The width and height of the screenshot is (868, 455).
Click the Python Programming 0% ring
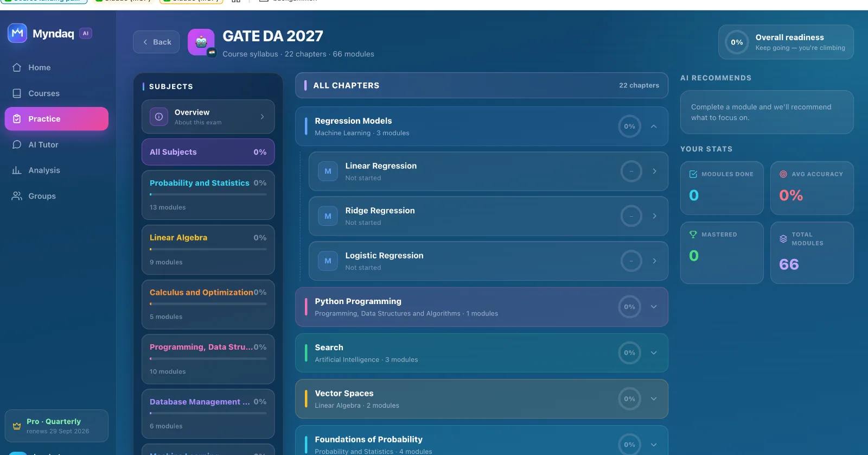pos(629,307)
